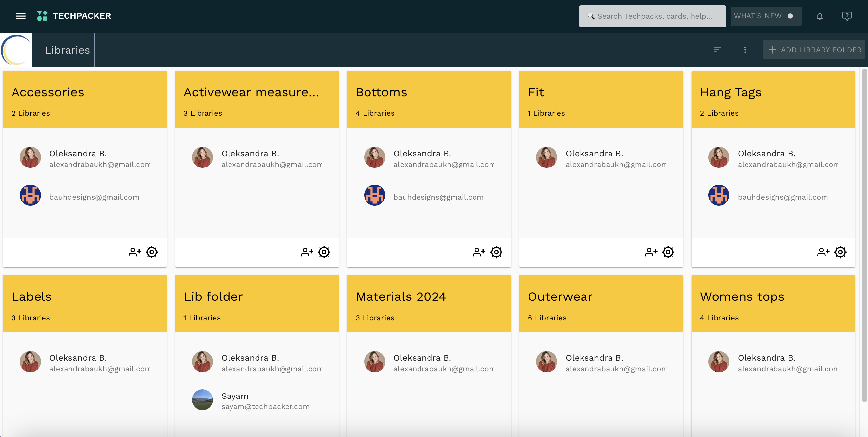Click bauhdesigns avatar in Accessories card

point(30,195)
